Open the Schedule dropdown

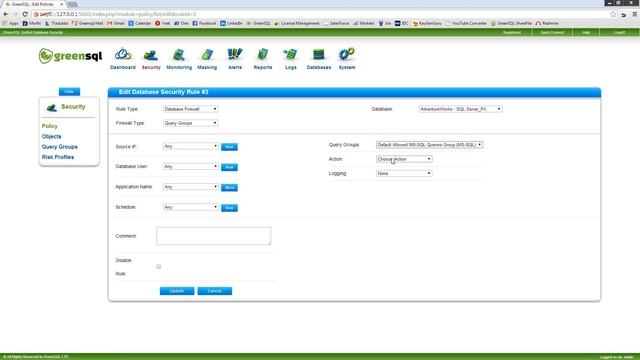(x=190, y=207)
